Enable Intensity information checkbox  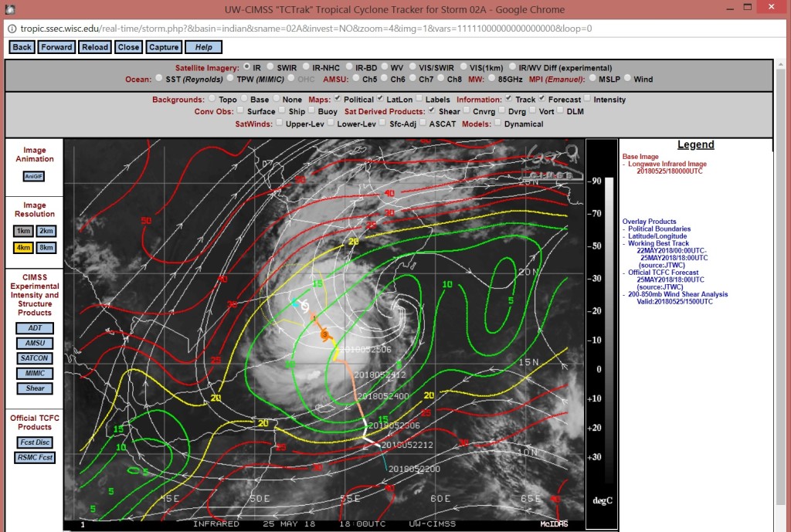pyautogui.click(x=587, y=98)
